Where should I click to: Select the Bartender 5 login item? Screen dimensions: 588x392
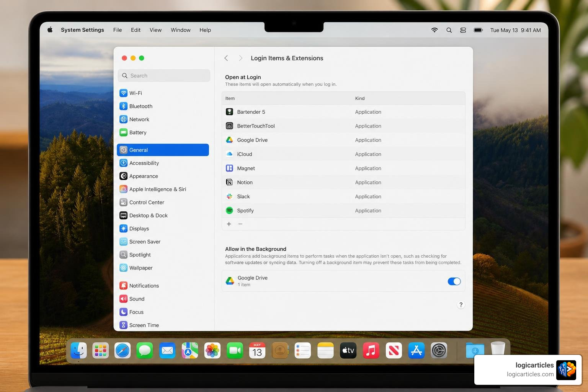pos(343,112)
